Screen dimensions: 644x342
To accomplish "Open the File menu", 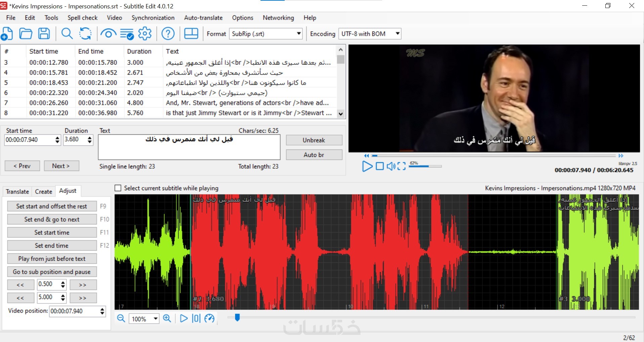I will pos(11,18).
